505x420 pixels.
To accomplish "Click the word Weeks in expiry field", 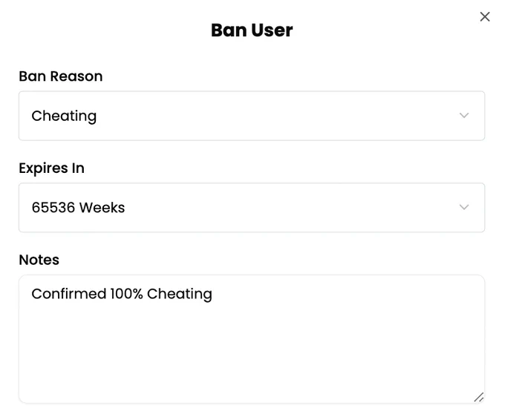I will (102, 208).
